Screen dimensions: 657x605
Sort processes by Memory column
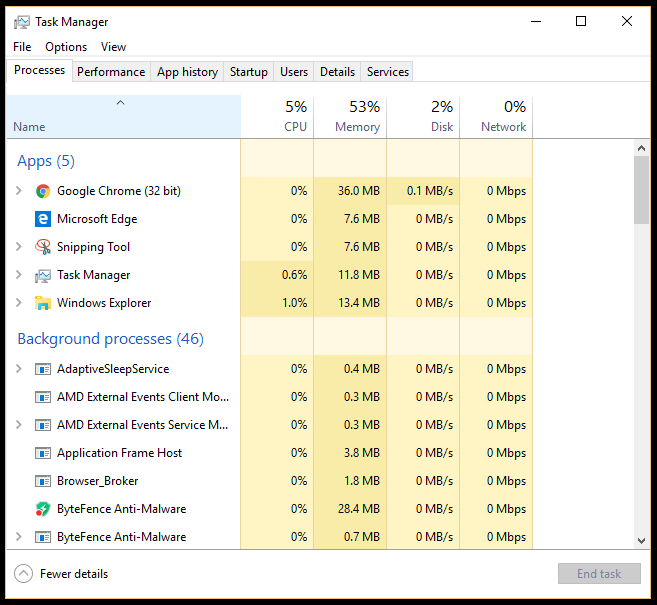pyautogui.click(x=350, y=117)
